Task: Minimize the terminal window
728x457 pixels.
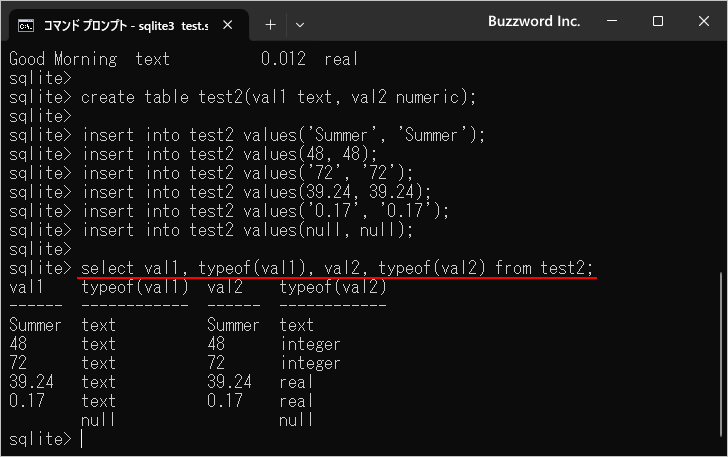Action: [x=609, y=21]
